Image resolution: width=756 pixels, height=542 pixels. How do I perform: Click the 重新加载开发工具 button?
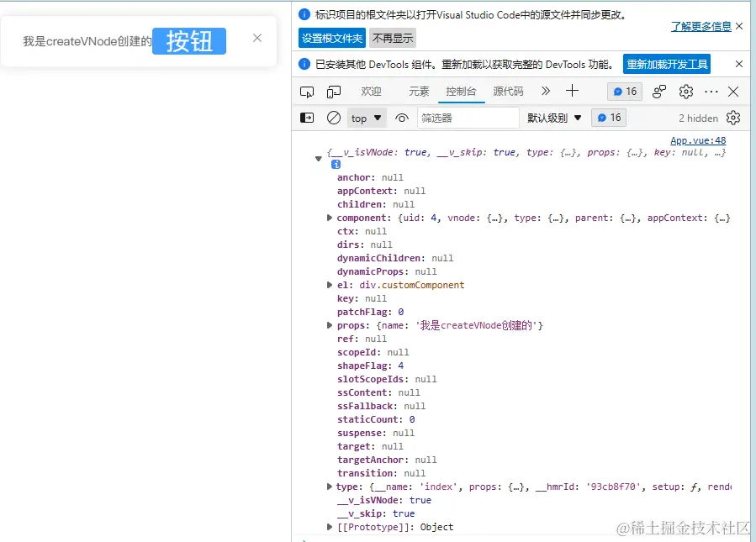[667, 64]
